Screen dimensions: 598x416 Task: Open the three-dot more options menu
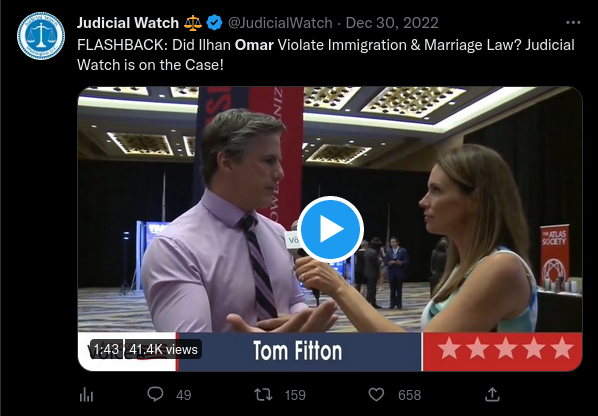tap(573, 23)
